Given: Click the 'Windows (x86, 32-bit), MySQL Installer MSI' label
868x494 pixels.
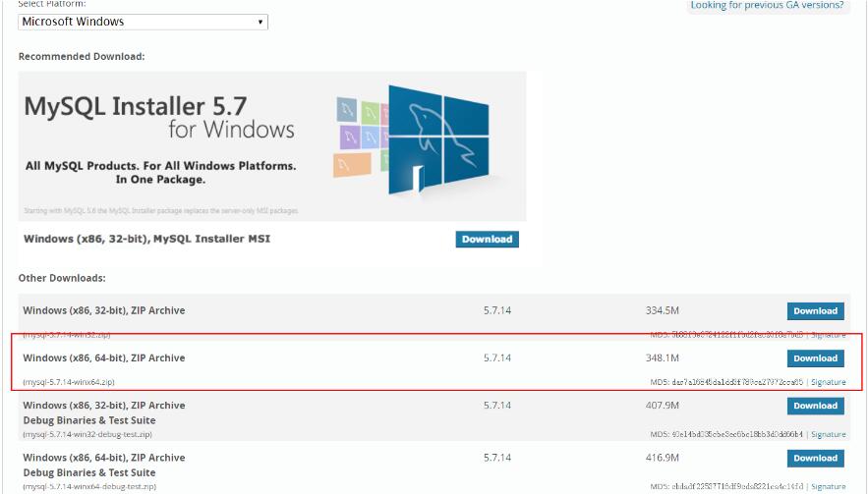Looking at the screenshot, I should coord(145,239).
